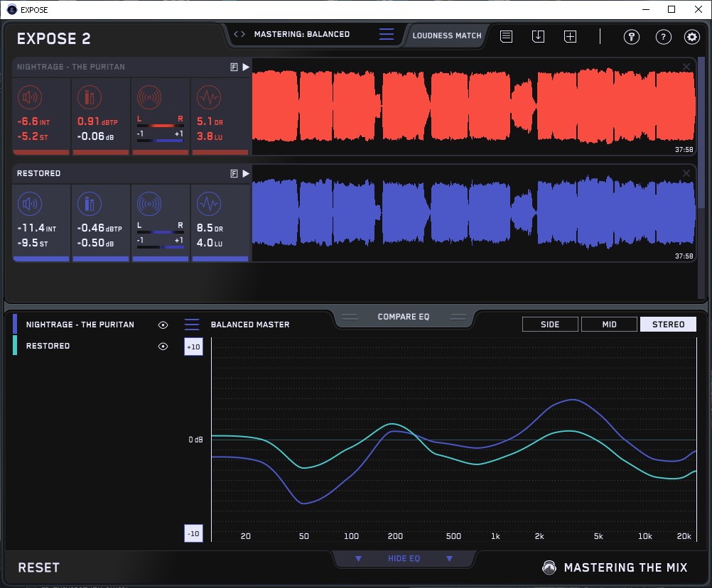This screenshot has height=588, width=712.
Task: Play the Restored track
Action: [246, 174]
